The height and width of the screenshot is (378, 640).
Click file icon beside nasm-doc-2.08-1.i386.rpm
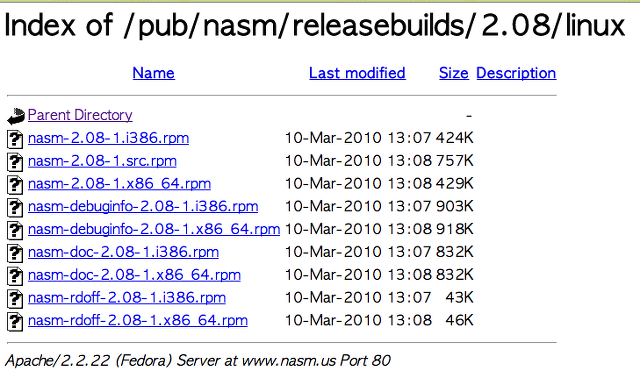tap(15, 253)
